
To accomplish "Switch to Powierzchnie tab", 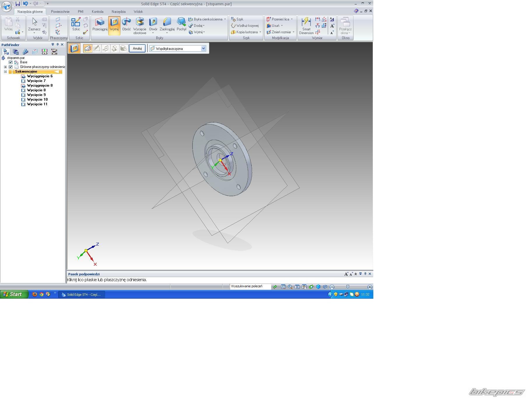I will (60, 12).
